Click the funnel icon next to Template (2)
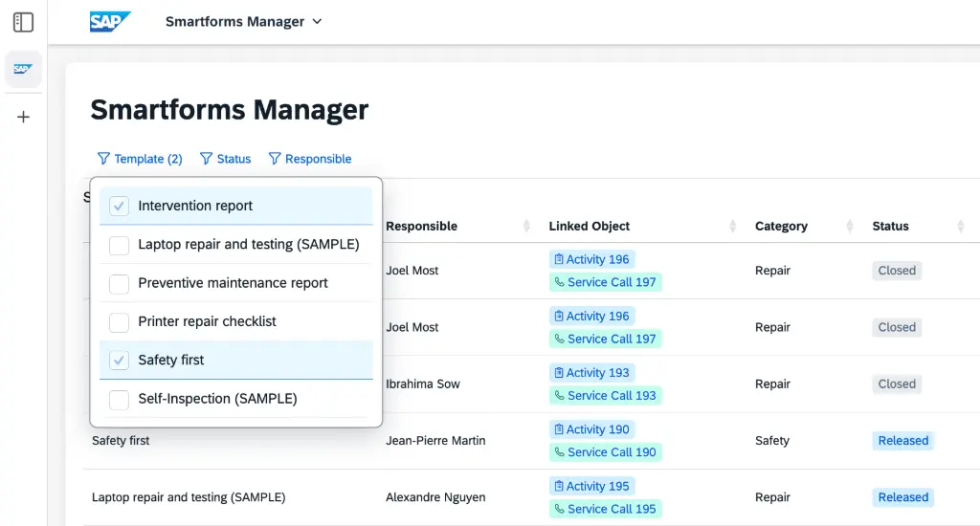The image size is (980, 526). (103, 159)
